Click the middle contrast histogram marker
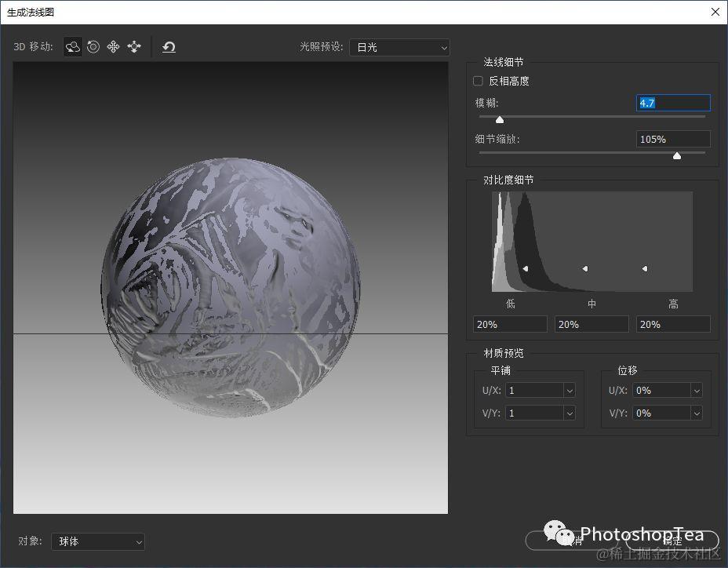Viewport: 728px width, 568px height. click(585, 268)
